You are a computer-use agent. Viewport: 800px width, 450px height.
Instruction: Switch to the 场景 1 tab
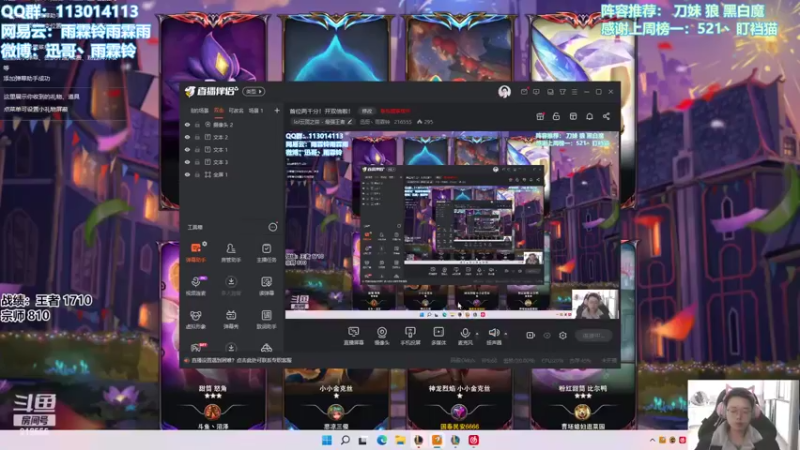coord(256,111)
